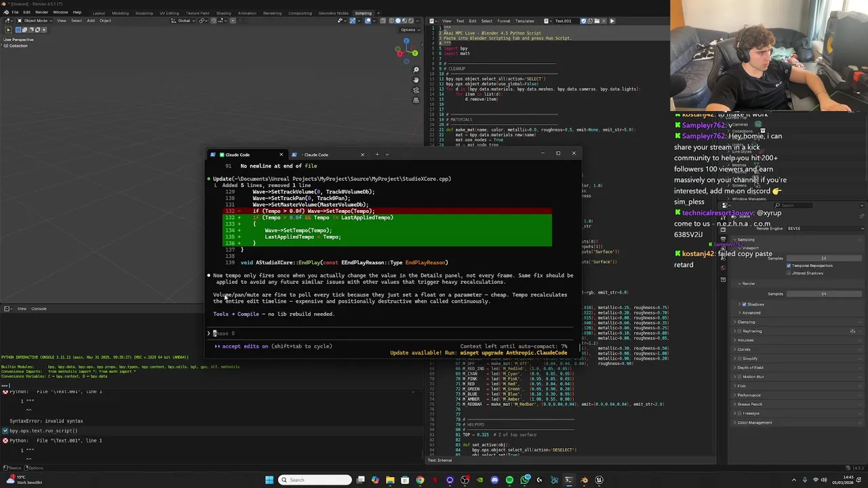
Task: Switch to the Shading workspace tab
Action: pos(223,13)
